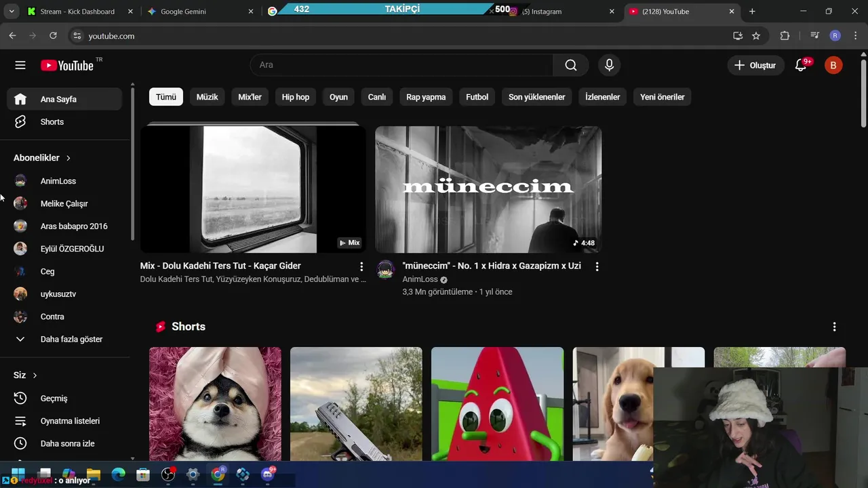The width and height of the screenshot is (868, 488).
Task: Open Settings gear from taskbar
Action: pyautogui.click(x=193, y=475)
